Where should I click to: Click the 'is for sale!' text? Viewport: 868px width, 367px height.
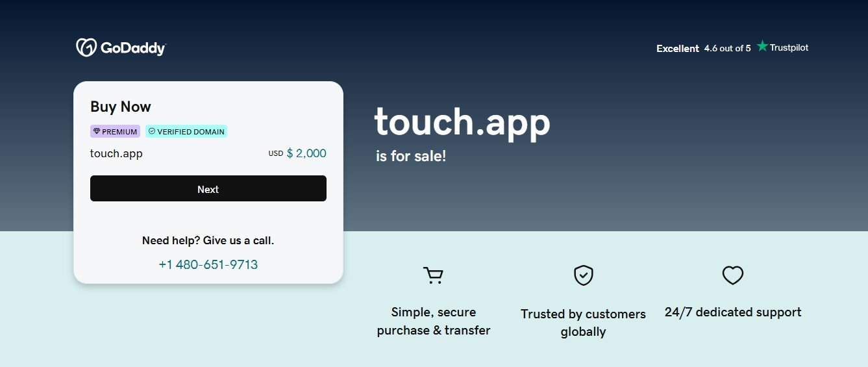[x=411, y=157]
